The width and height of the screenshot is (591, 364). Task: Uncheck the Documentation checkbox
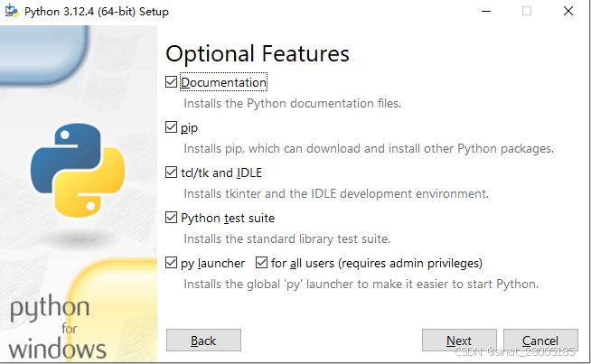[171, 82]
